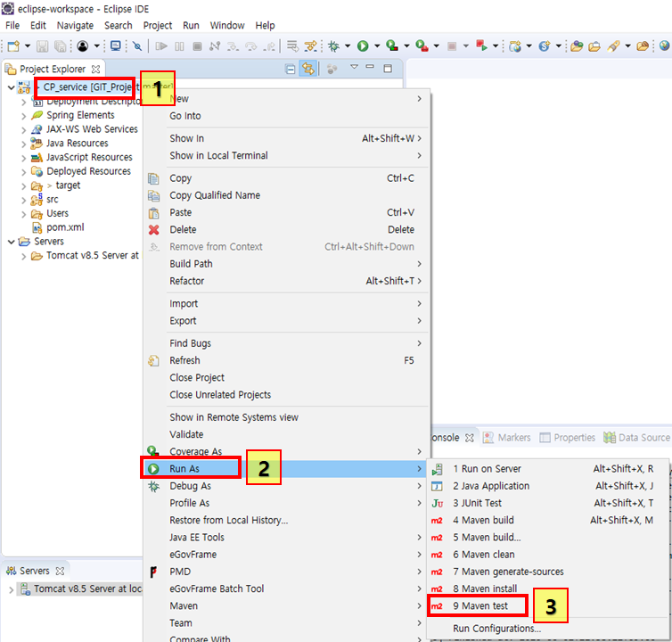Select 9 Maven test in submenu
The width and height of the screenshot is (672, 642).
(x=548, y=606)
